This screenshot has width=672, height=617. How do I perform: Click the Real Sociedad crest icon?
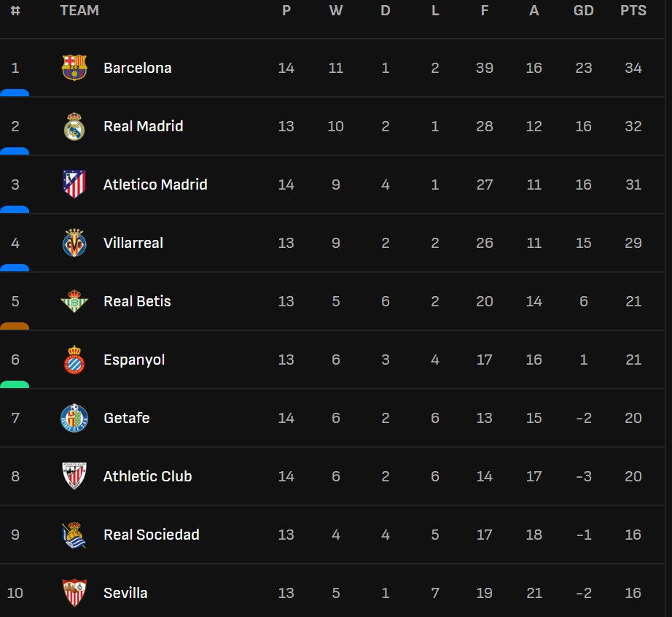pos(74,535)
